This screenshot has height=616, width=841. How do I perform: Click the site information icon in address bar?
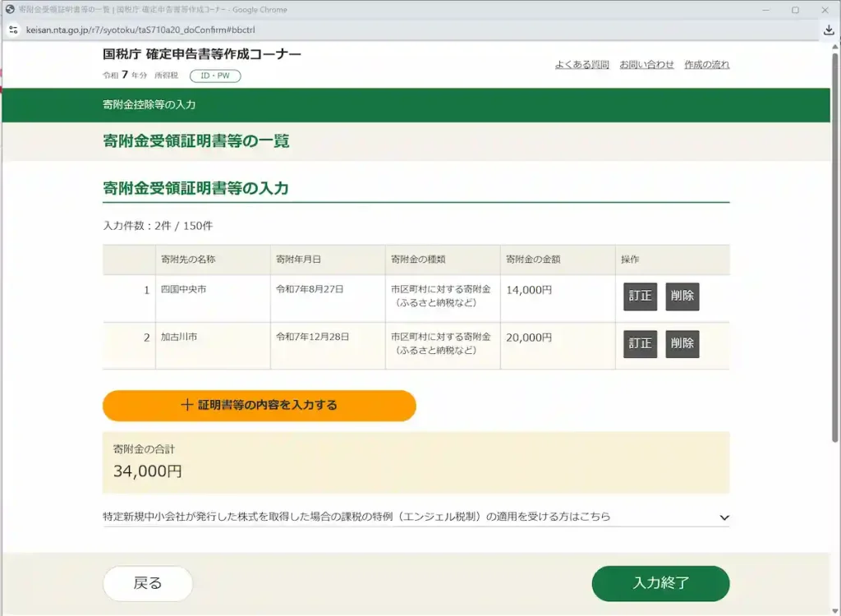point(12,29)
